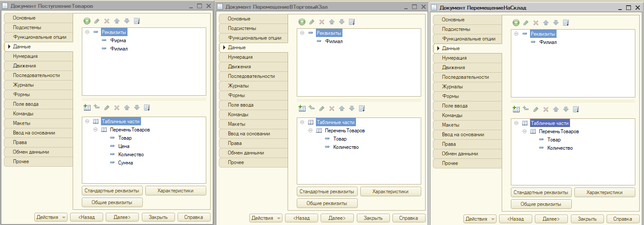Click move down arrow above Табличные части in ПеремещениеВТорговыйЗал

coord(352,108)
